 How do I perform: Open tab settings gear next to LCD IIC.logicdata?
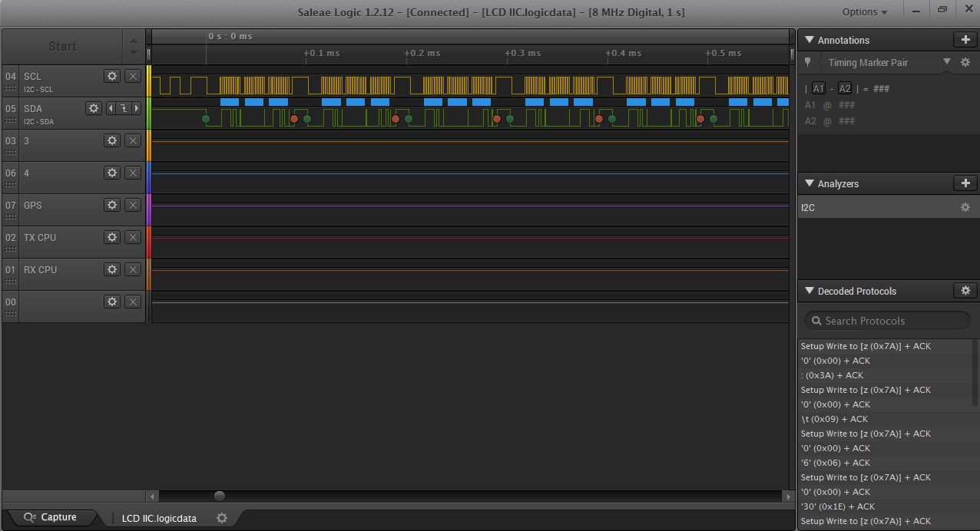coord(222,518)
